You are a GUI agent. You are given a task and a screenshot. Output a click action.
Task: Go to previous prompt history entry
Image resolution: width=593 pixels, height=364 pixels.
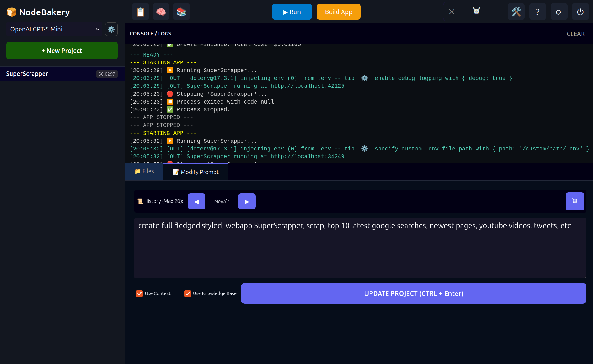196,201
